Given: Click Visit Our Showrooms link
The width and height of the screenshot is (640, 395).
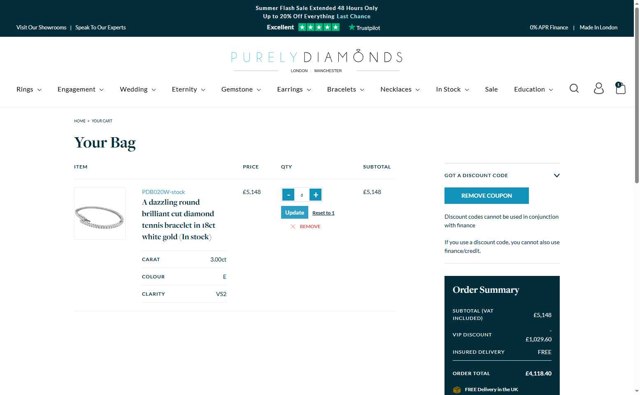Looking at the screenshot, I should (x=41, y=27).
